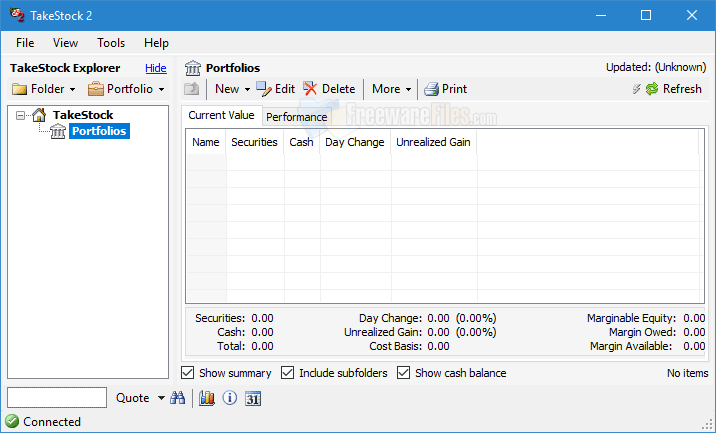Open the Quote dropdown arrow
Image resolution: width=716 pixels, height=433 pixels.
point(161,398)
